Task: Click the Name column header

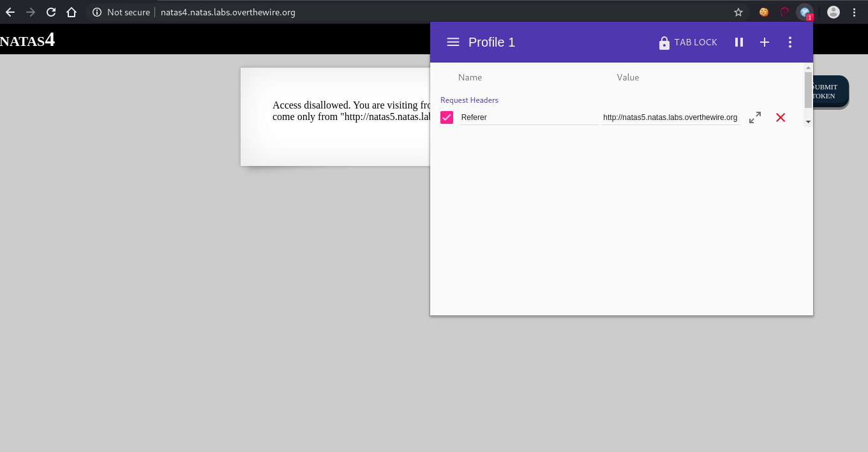Action: (470, 77)
